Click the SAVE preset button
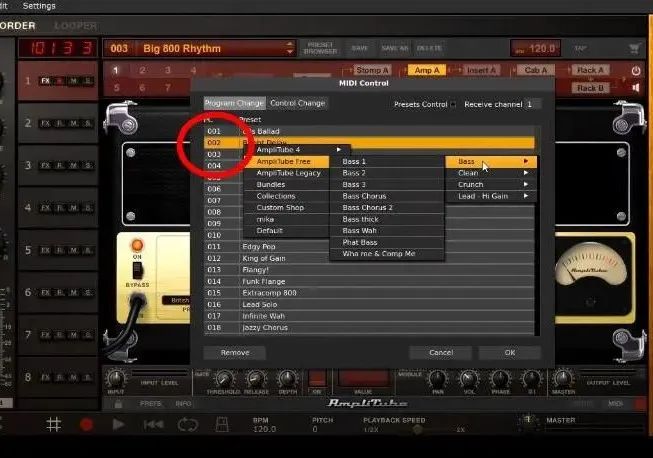The height and width of the screenshot is (458, 653). click(359, 48)
